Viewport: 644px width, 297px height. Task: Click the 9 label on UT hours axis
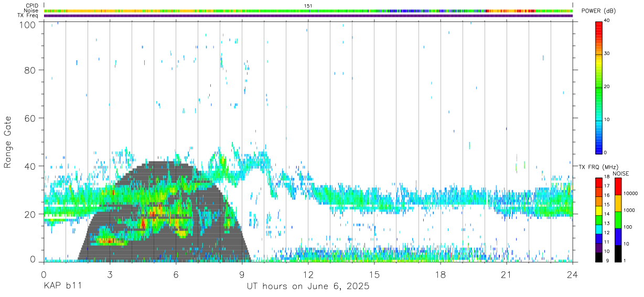(x=242, y=275)
